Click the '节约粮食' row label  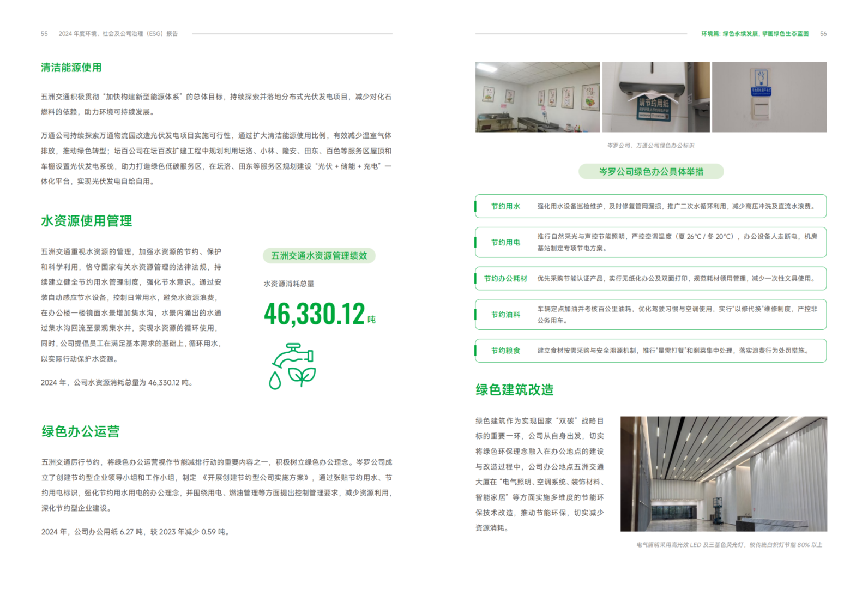505,351
